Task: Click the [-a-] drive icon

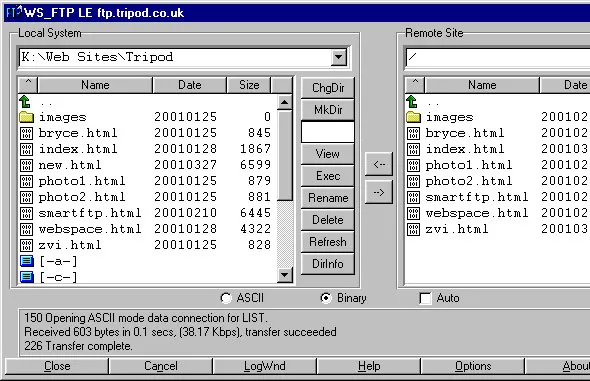Action: pos(26,261)
